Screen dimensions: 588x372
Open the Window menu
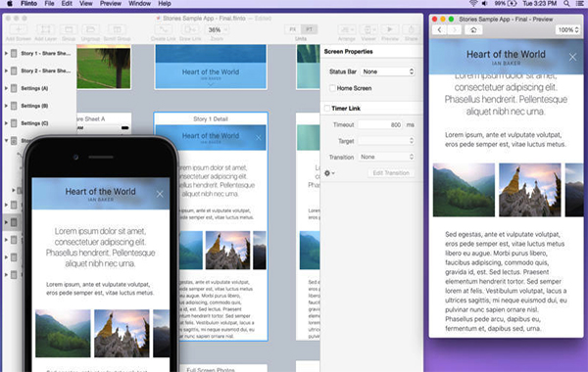139,3
